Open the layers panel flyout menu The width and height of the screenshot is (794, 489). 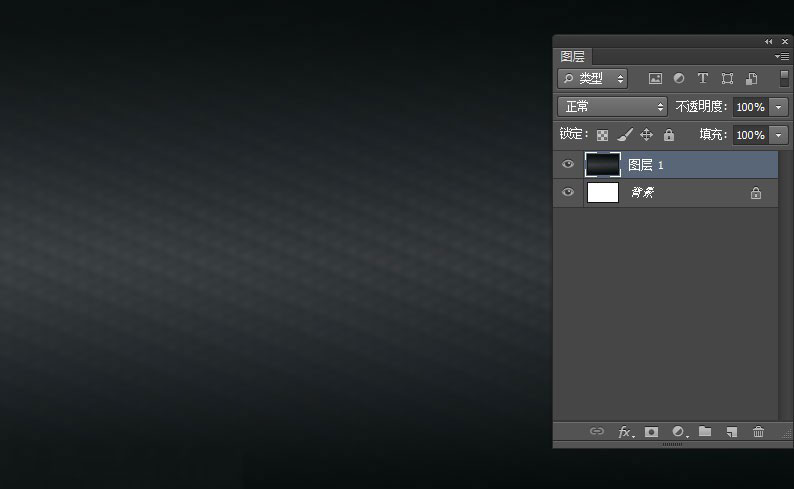[782, 56]
